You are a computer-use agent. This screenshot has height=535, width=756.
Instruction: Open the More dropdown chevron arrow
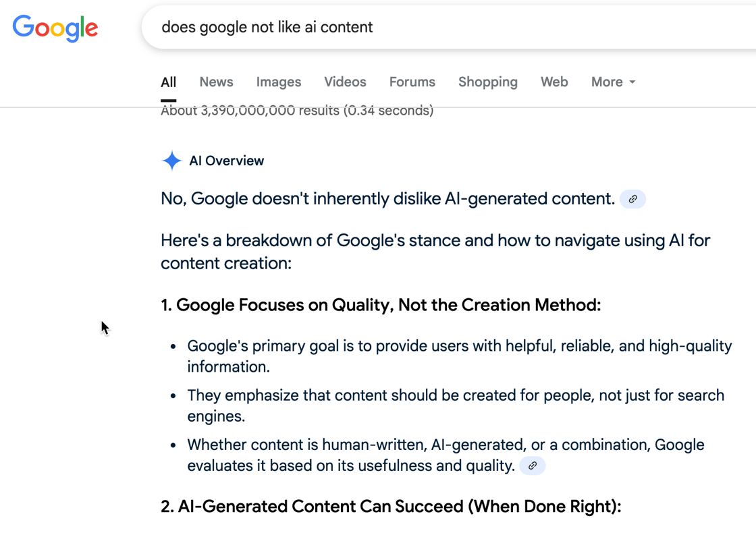pyautogui.click(x=632, y=82)
